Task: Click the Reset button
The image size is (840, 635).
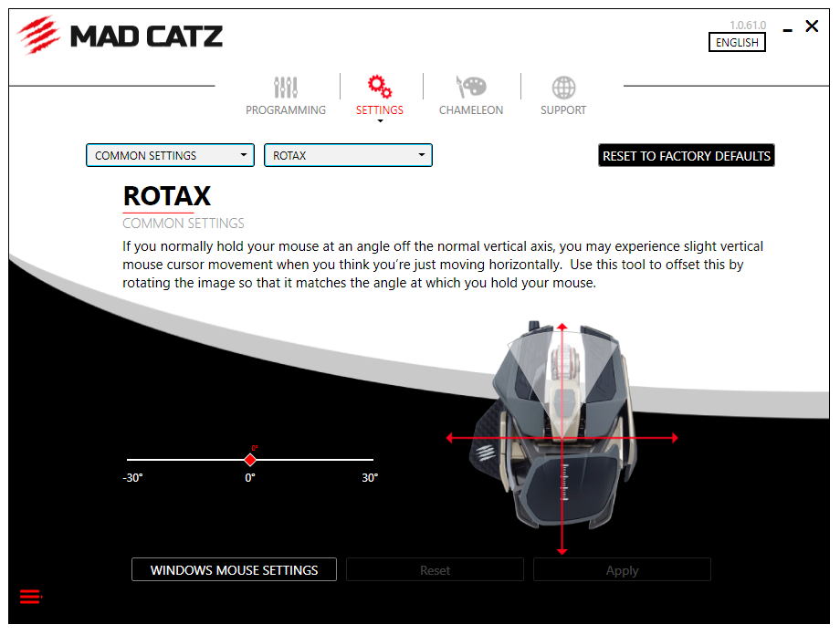Action: pyautogui.click(x=435, y=569)
